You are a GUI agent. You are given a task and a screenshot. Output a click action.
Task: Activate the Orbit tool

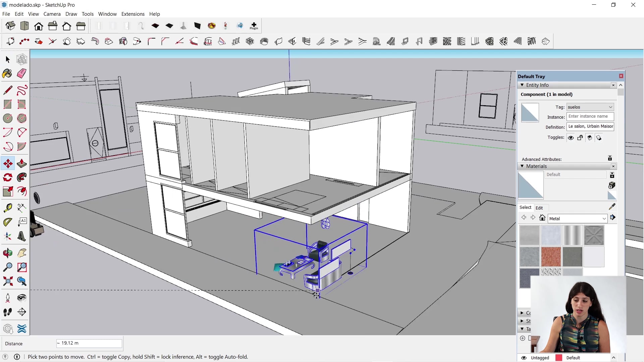(7, 252)
